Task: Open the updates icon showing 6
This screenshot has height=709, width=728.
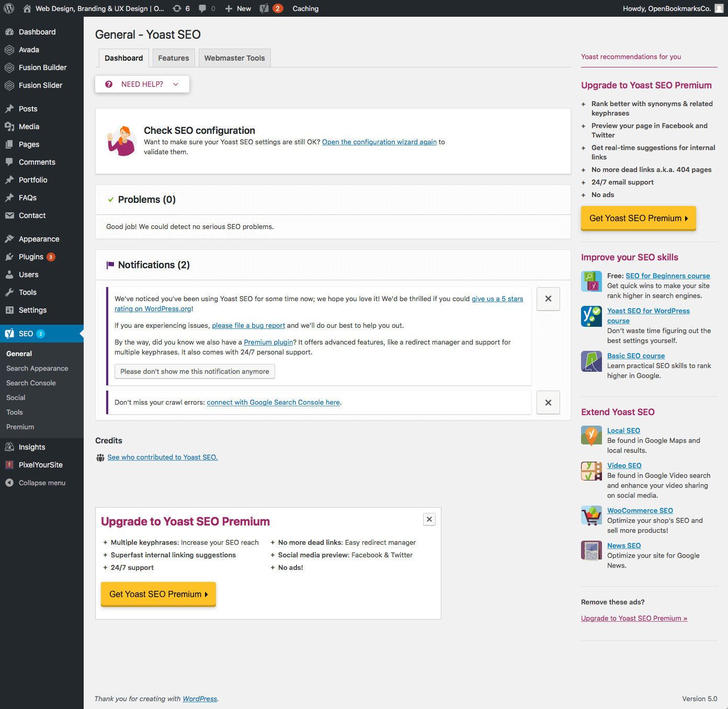Action: (x=177, y=8)
